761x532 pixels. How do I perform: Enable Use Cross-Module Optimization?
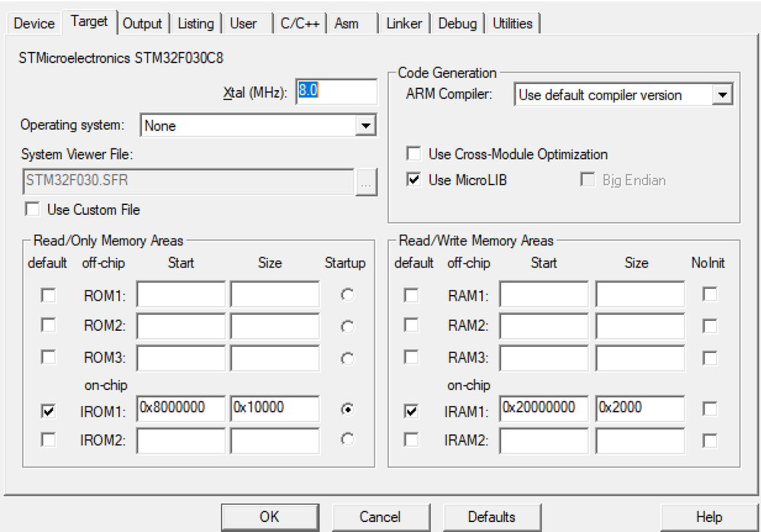(x=414, y=154)
